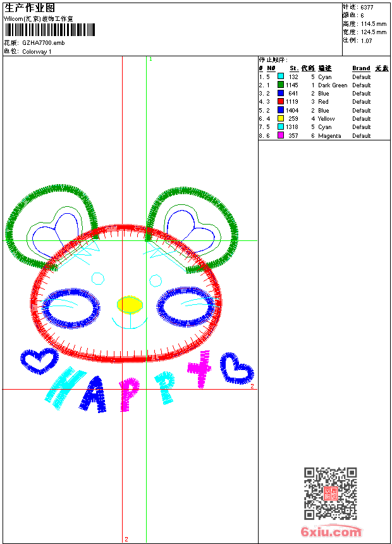The height and width of the screenshot is (544, 392).
Task: Select the Yellow color swatch
Action: pyautogui.click(x=281, y=118)
